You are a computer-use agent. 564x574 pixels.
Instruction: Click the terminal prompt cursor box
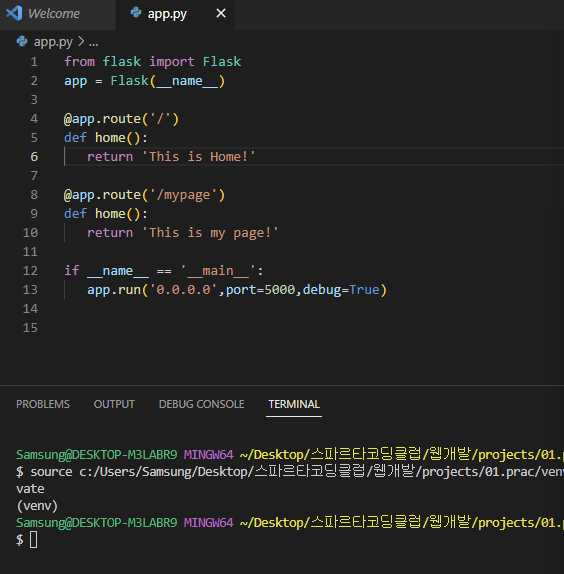33,540
